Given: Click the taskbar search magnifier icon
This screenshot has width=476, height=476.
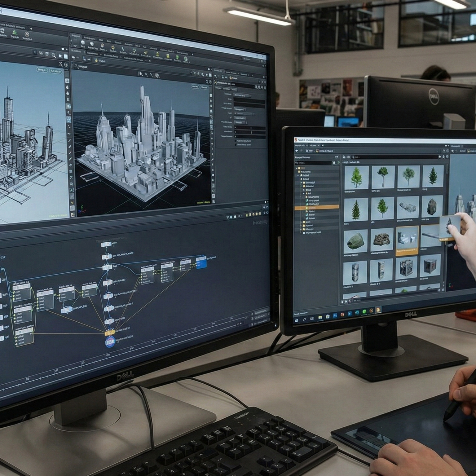Looking at the screenshot, I should tap(304, 320).
